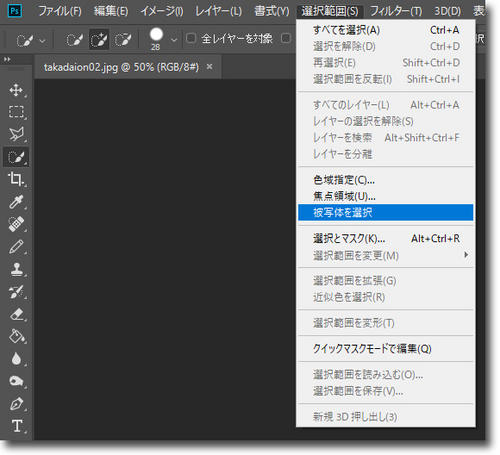Open the tool preset picker dropdown arrow

(x=43, y=41)
